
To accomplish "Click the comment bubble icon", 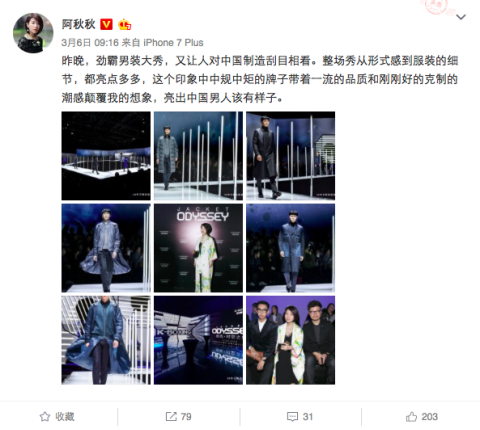I will point(292,417).
